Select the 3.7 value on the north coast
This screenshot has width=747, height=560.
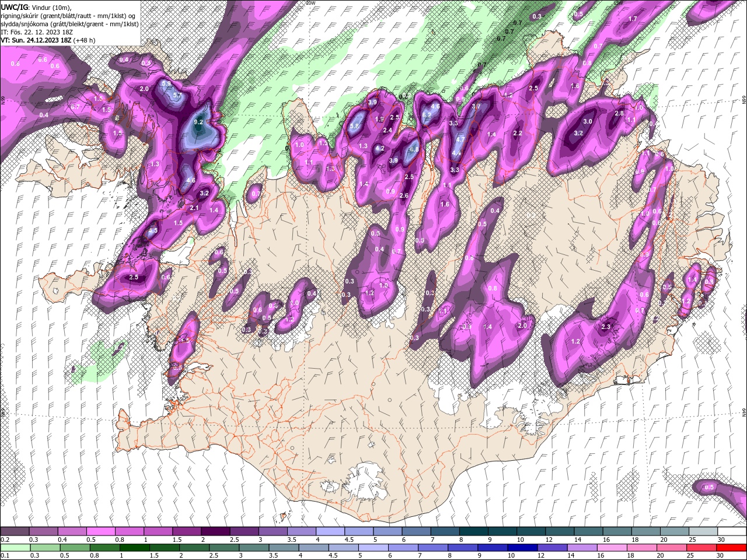pos(476,106)
